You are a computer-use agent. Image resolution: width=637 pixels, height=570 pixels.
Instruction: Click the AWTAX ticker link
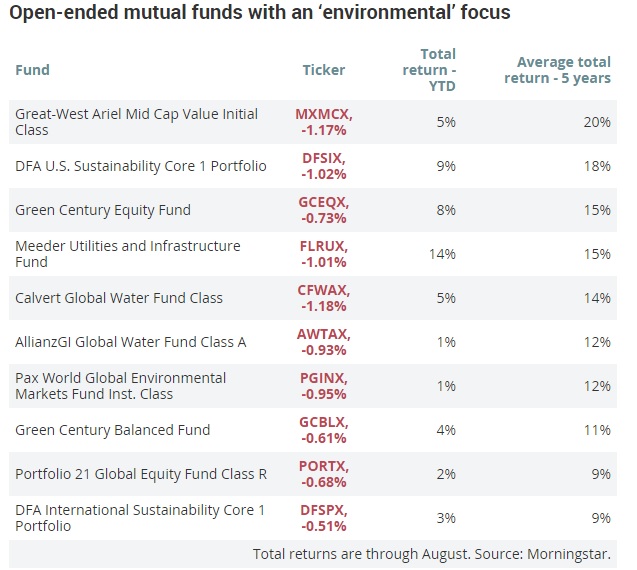322,334
